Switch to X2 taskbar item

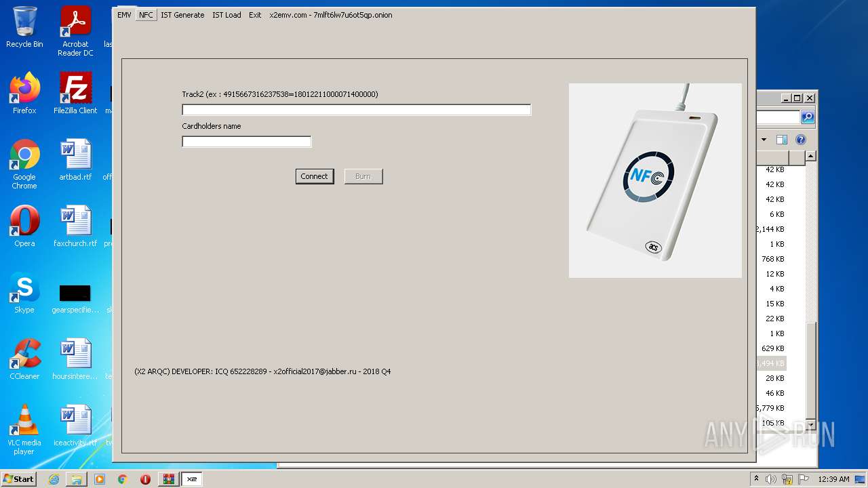[x=192, y=479]
